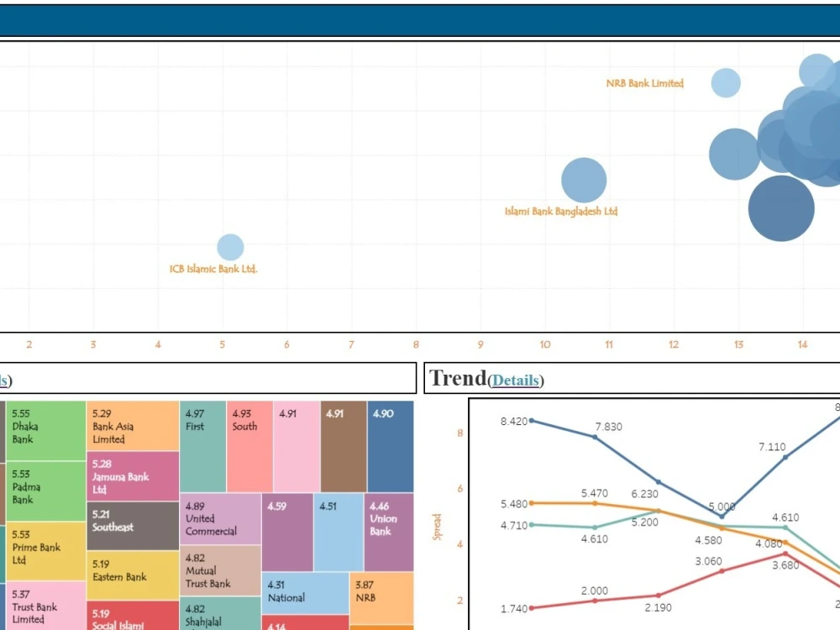Click the 8.420 point on blue line
The height and width of the screenshot is (630, 840).
tap(532, 421)
